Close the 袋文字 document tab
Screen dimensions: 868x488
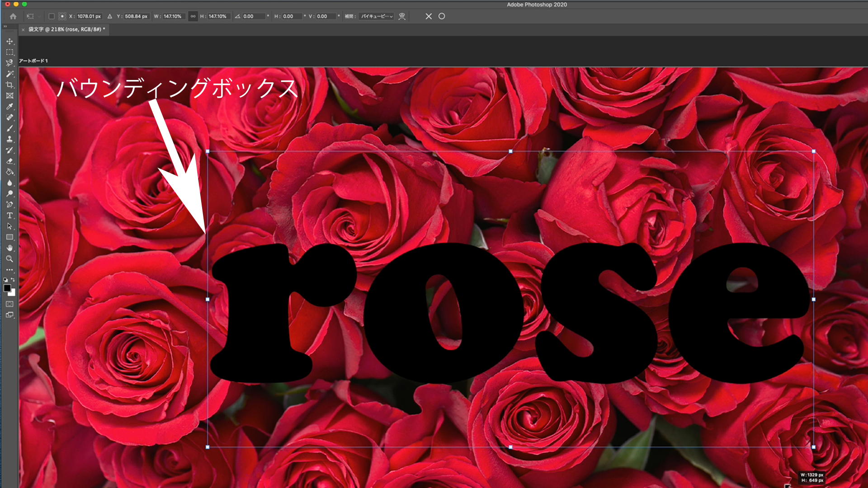(x=23, y=29)
